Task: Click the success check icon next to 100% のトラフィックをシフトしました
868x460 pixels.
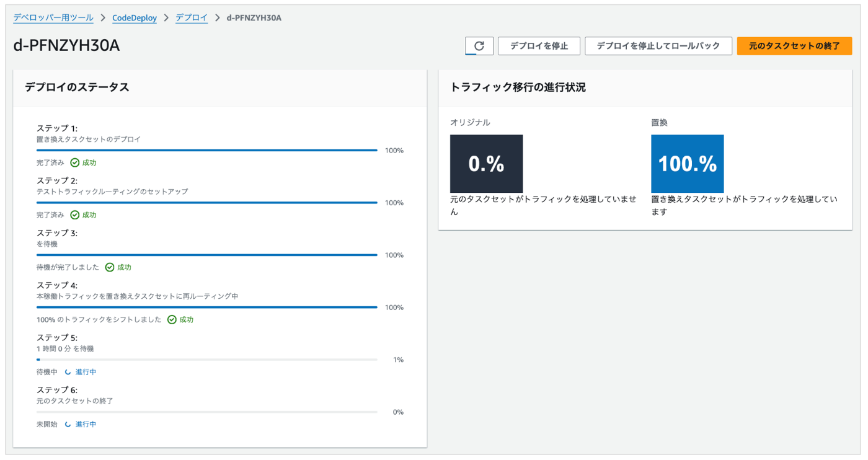Action: point(172,320)
